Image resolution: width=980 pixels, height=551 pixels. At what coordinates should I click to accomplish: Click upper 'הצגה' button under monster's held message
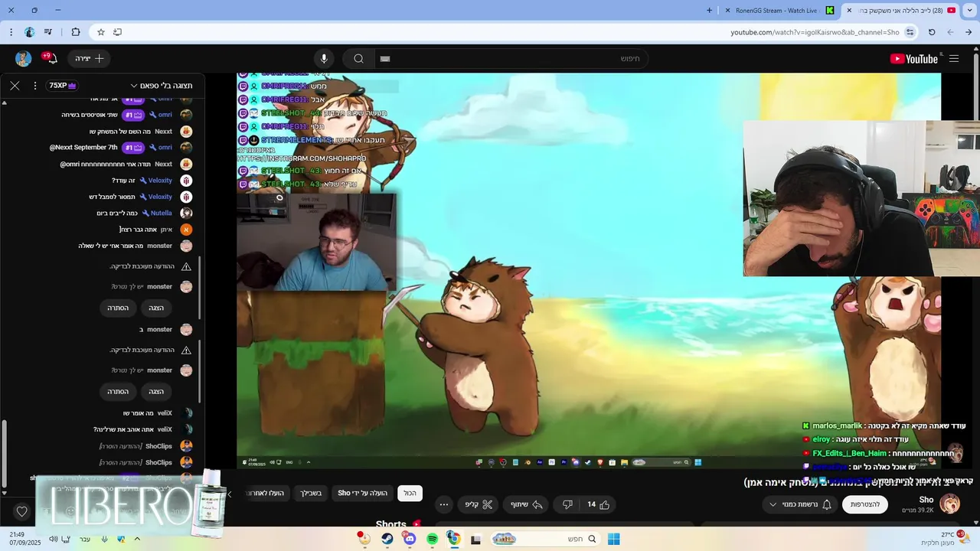pos(156,308)
